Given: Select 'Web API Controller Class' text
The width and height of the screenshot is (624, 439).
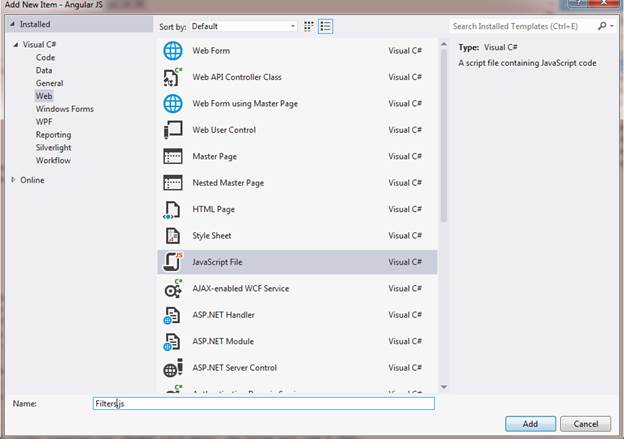Looking at the screenshot, I should coord(237,77).
